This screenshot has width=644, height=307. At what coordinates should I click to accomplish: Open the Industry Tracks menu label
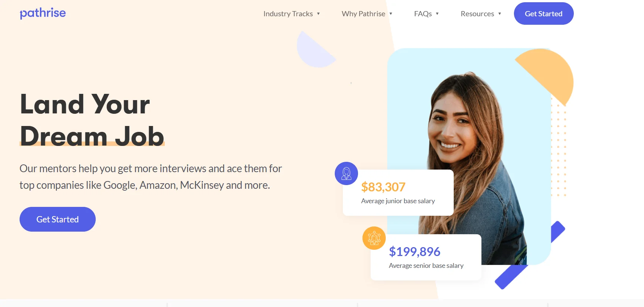(288, 14)
